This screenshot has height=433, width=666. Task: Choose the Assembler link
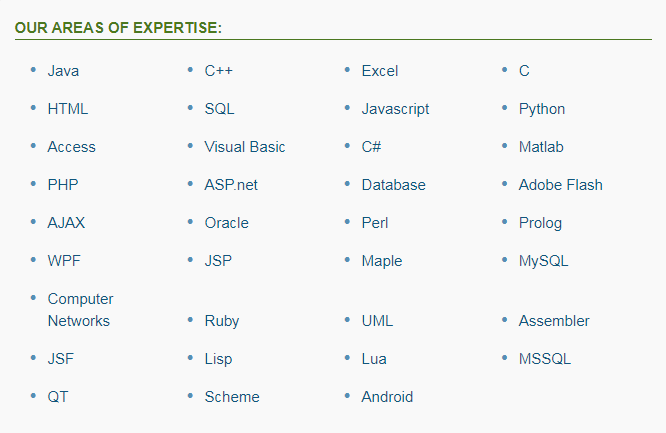pyautogui.click(x=554, y=321)
